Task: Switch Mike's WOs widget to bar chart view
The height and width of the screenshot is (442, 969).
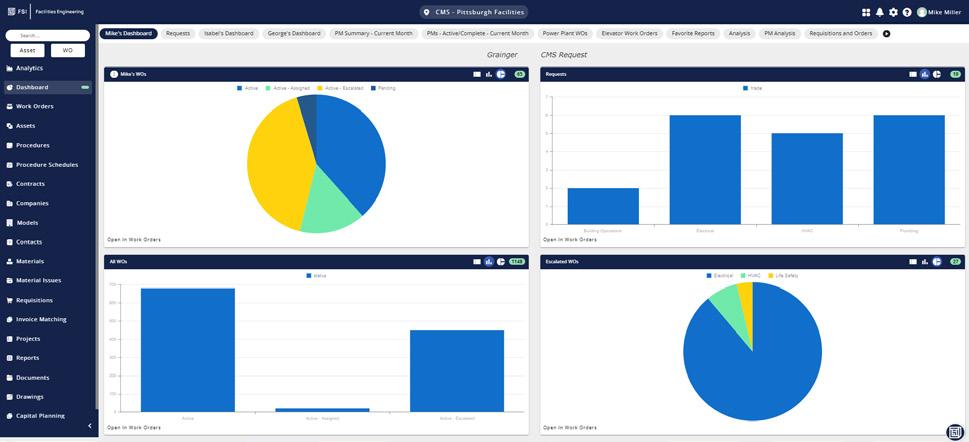Action: point(489,74)
